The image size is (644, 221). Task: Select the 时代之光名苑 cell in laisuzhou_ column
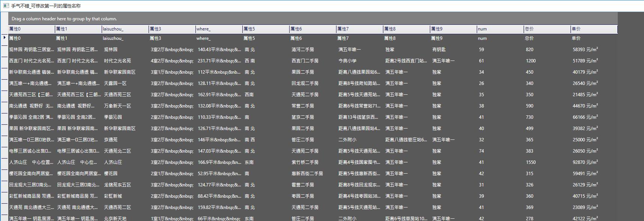(117, 61)
